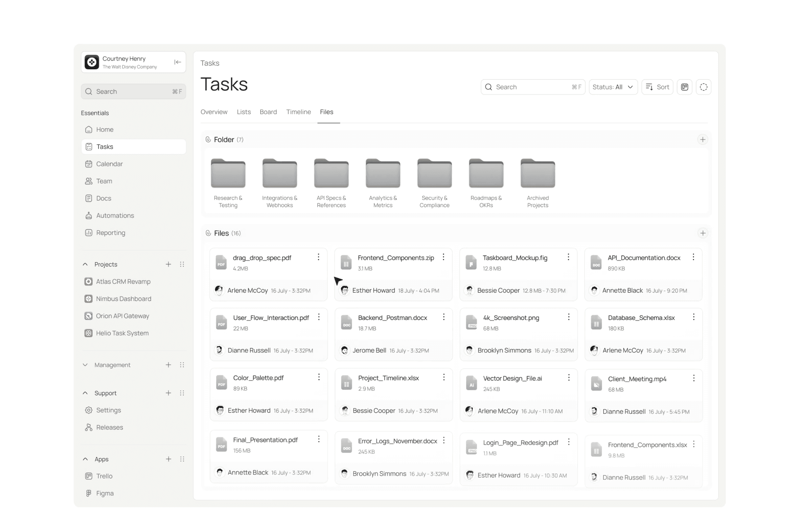
Task: Switch to the Timeline tab
Action: click(x=298, y=112)
